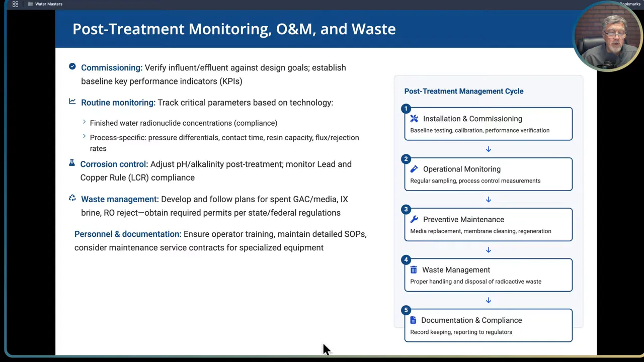Select the Commissioning checkmark icon
644x362 pixels.
[x=72, y=66]
